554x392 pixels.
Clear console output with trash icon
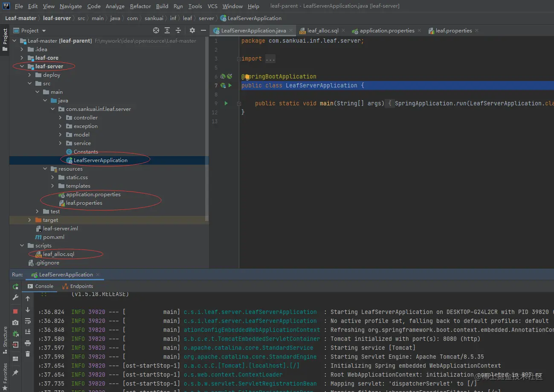[x=28, y=354]
